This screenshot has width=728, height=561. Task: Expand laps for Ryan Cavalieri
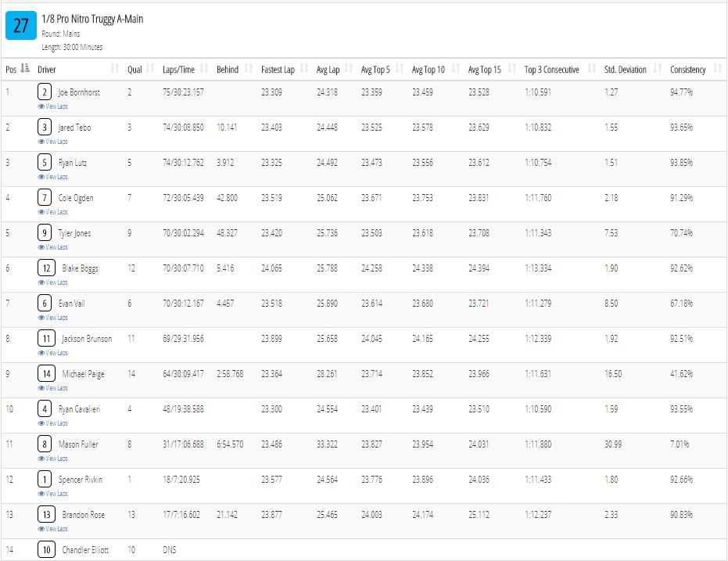(53, 423)
